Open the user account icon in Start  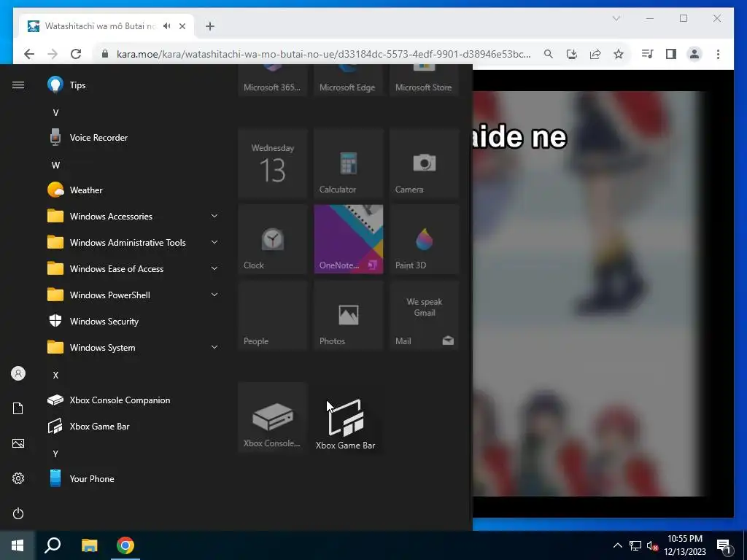18,373
